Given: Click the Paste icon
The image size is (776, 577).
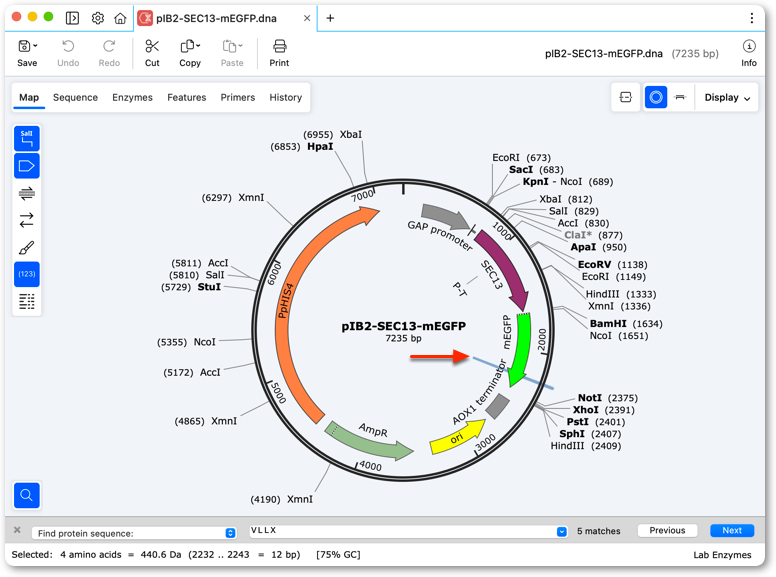Looking at the screenshot, I should click(229, 47).
